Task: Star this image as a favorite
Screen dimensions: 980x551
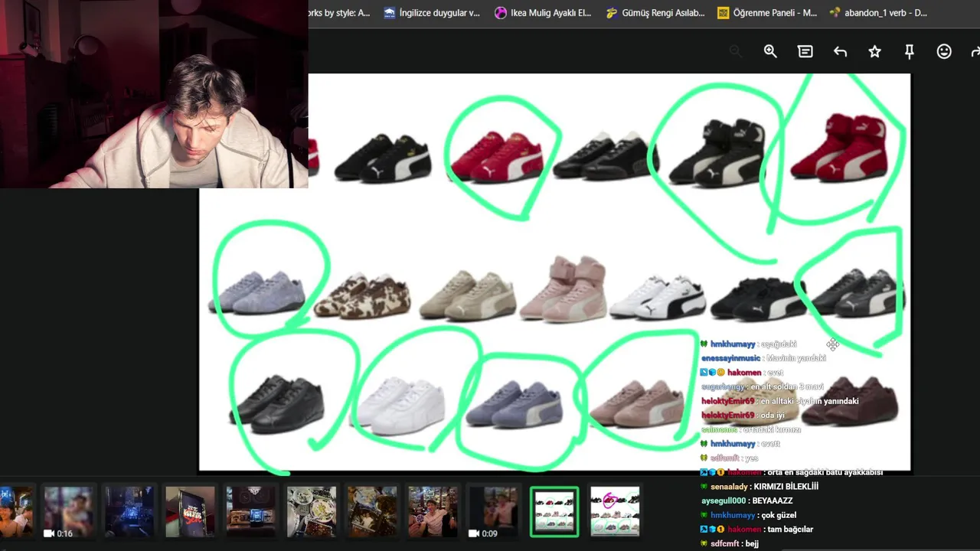Action: coord(874,51)
